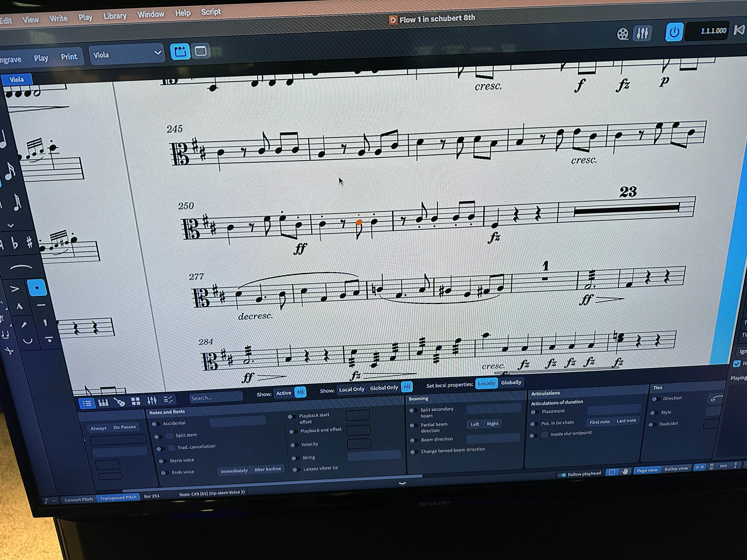This screenshot has width=747, height=560.
Task: Toggle the staccato articulation button
Action: [x=37, y=288]
